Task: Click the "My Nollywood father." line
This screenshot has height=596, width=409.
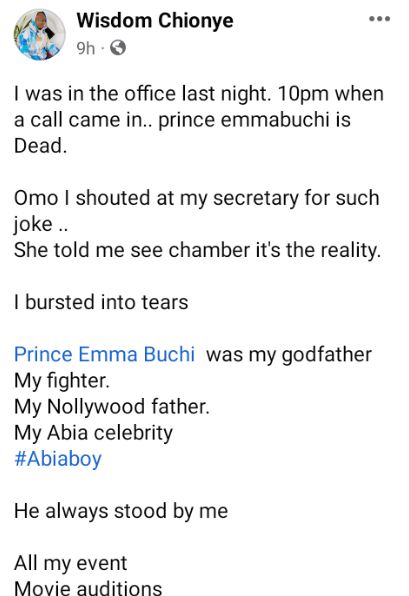Action: pos(112,407)
